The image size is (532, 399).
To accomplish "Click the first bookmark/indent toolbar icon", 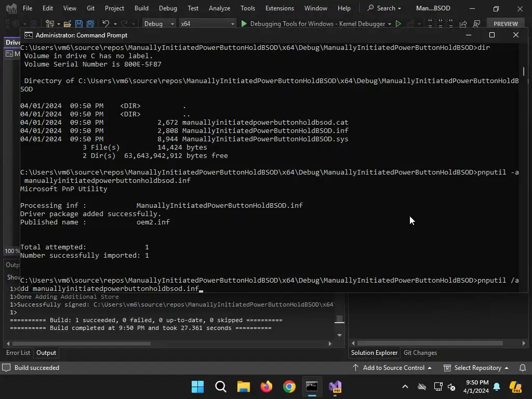I will tap(430, 24).
